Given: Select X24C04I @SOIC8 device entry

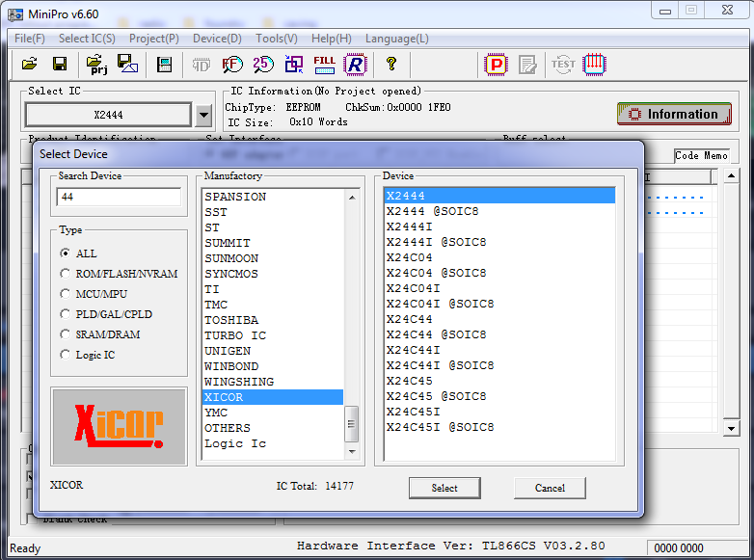Looking at the screenshot, I should pyautogui.click(x=499, y=304).
